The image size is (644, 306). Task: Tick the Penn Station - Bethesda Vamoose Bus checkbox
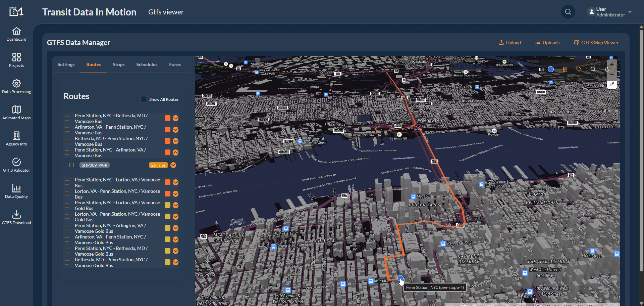click(x=67, y=118)
